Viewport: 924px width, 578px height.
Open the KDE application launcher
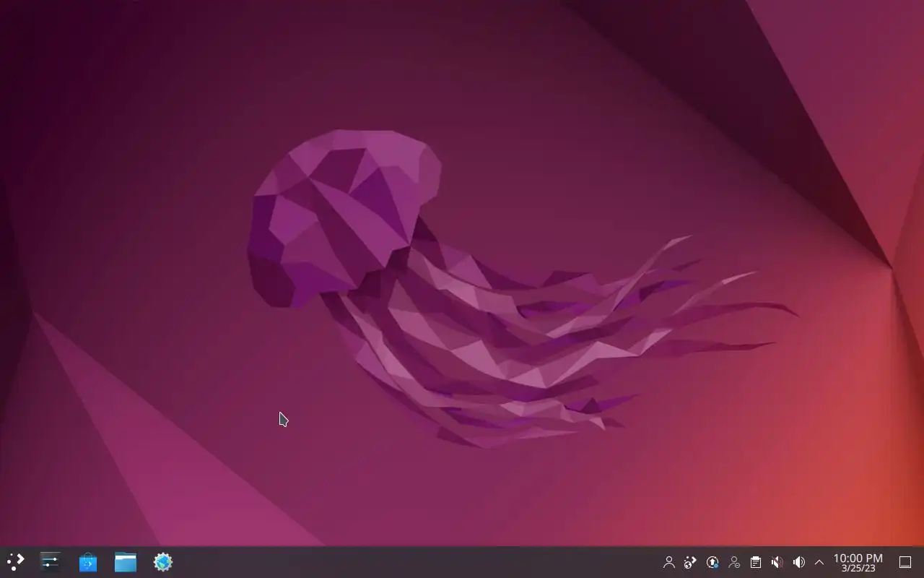[15, 562]
